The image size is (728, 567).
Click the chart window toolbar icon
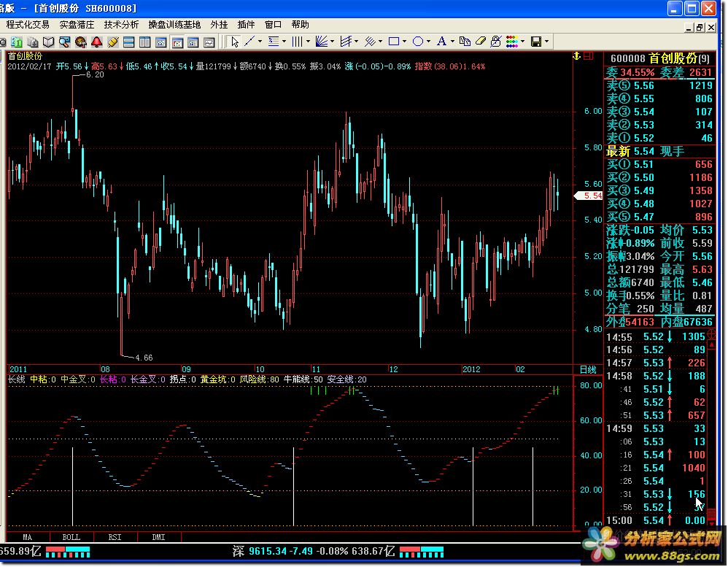pos(160,42)
